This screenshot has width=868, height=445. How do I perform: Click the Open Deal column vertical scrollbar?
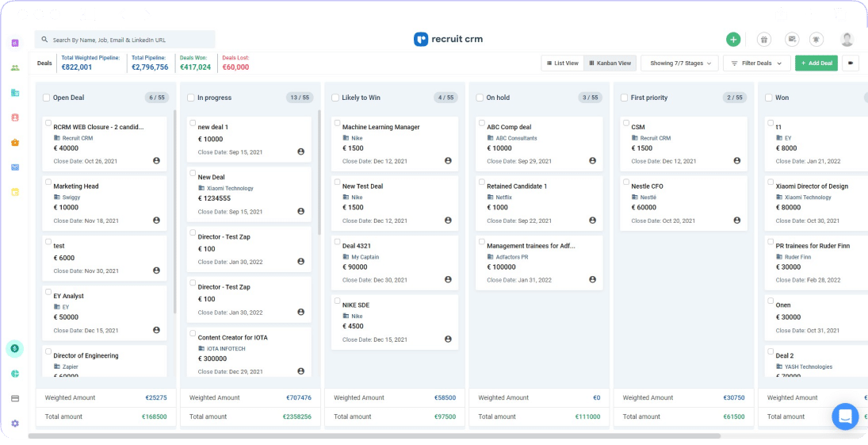coord(175,211)
